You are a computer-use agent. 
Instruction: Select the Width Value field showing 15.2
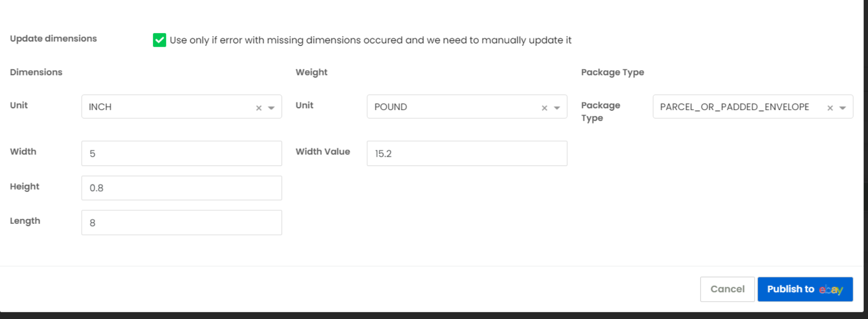pyautogui.click(x=466, y=153)
